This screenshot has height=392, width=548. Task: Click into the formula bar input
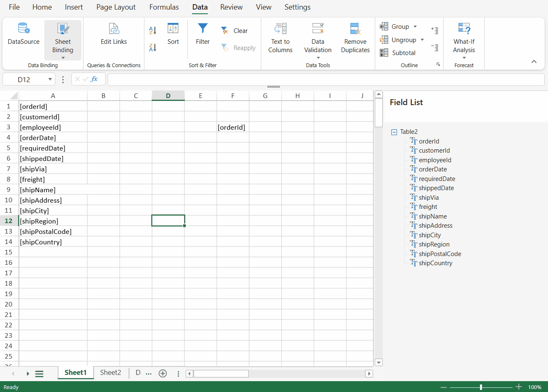(x=326, y=79)
